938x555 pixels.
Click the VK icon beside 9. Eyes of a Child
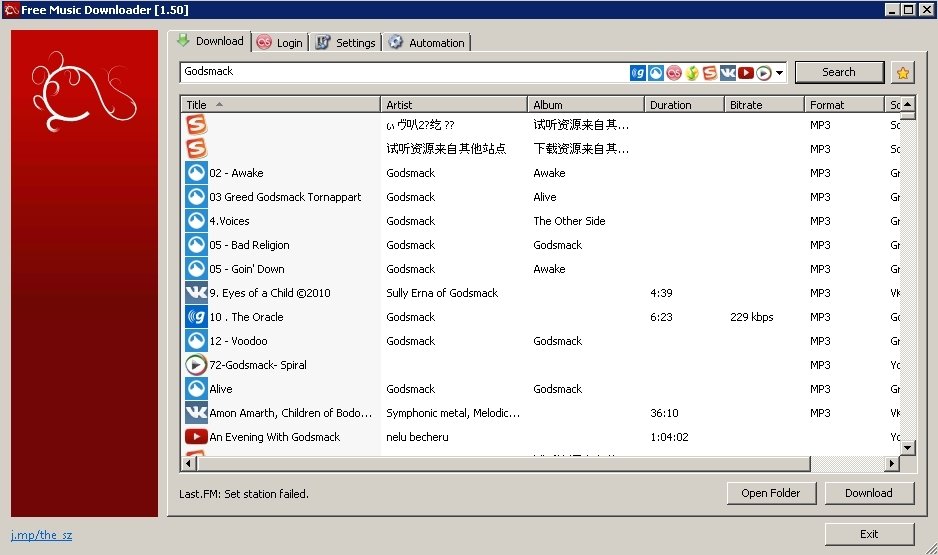pyautogui.click(x=196, y=292)
